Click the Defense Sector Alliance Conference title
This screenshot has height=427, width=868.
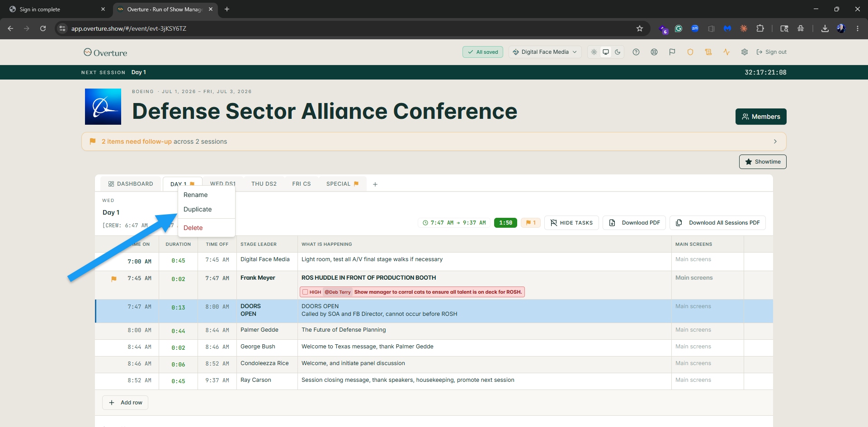tap(325, 111)
